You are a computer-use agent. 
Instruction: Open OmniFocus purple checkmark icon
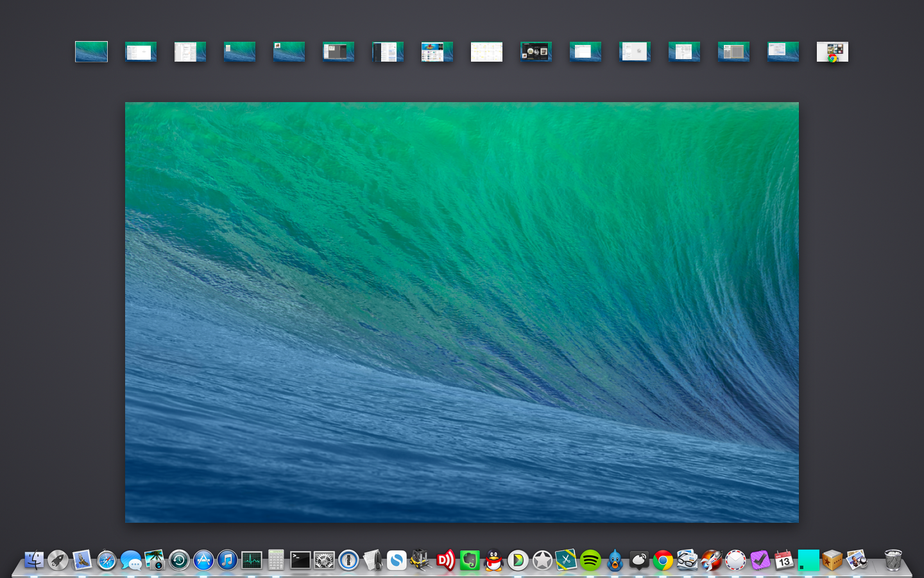tap(760, 560)
